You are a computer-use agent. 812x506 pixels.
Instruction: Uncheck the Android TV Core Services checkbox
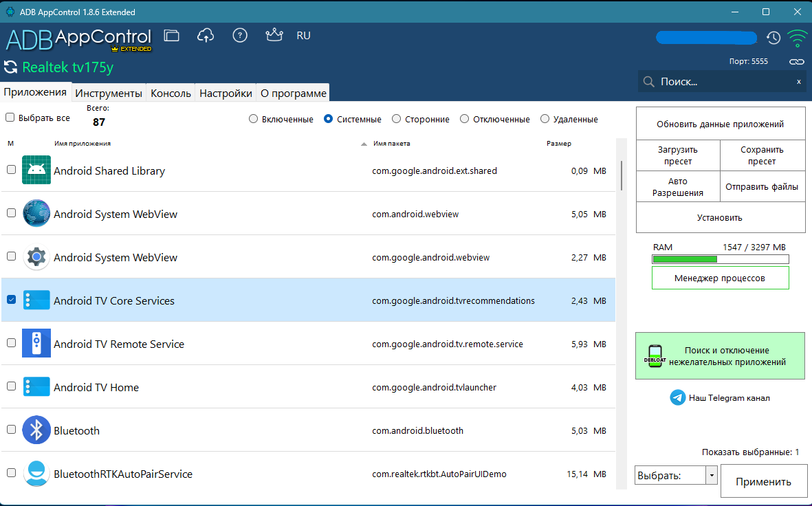tap(11, 299)
